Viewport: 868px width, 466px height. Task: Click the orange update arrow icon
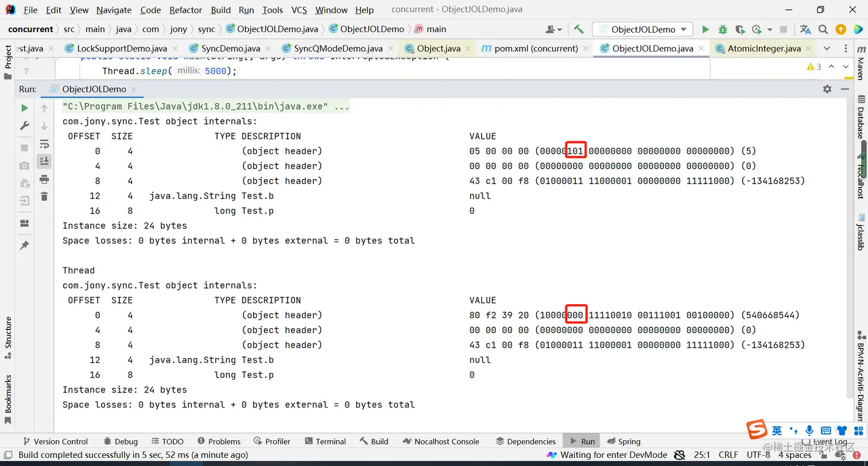840,29
